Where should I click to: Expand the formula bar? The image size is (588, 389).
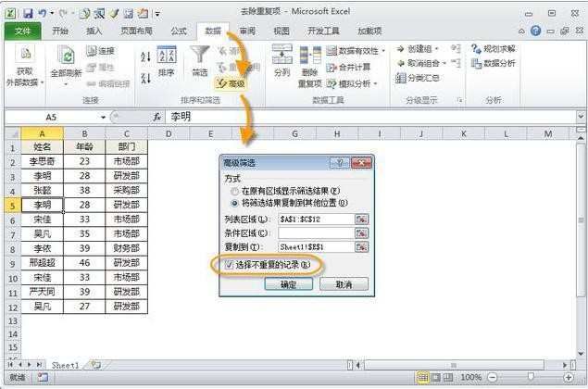pyautogui.click(x=581, y=117)
